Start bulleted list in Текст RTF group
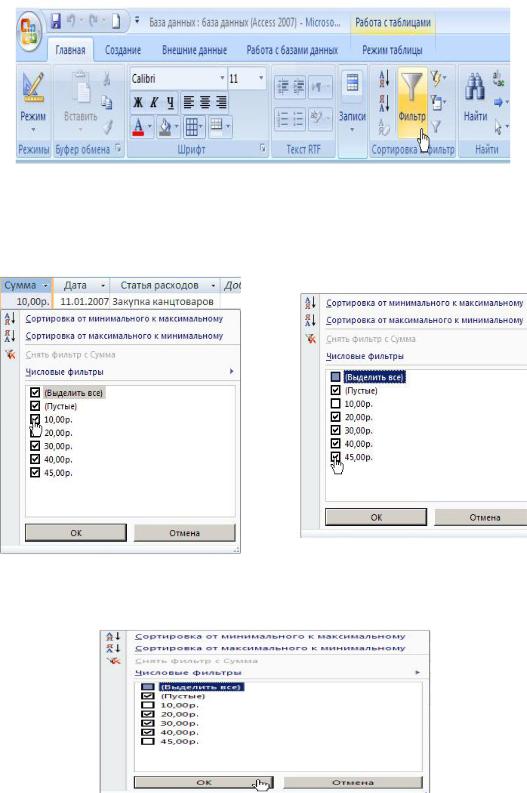The width and height of the screenshot is (527, 793). (299, 119)
